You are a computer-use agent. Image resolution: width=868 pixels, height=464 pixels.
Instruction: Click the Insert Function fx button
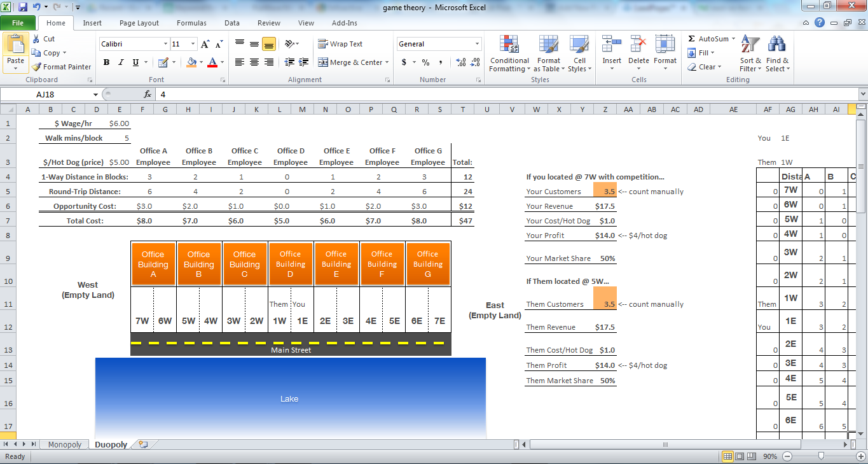[148, 94]
